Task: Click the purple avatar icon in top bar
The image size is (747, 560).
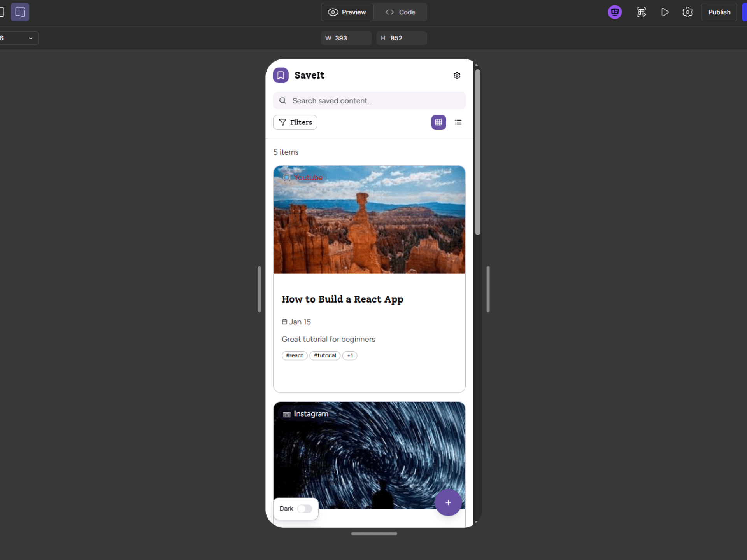Action: [615, 12]
